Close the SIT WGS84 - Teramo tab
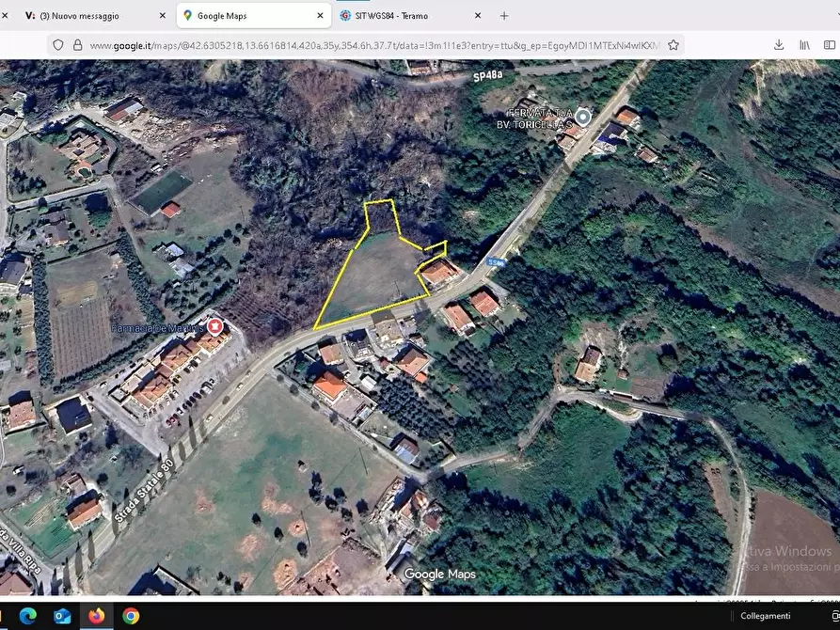Screen dimensions: 840x630 (477, 15)
